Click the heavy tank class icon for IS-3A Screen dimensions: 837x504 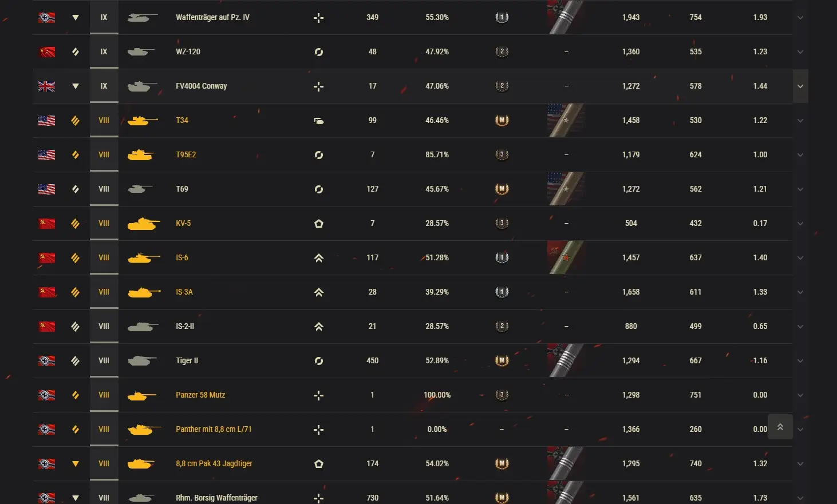tap(319, 292)
